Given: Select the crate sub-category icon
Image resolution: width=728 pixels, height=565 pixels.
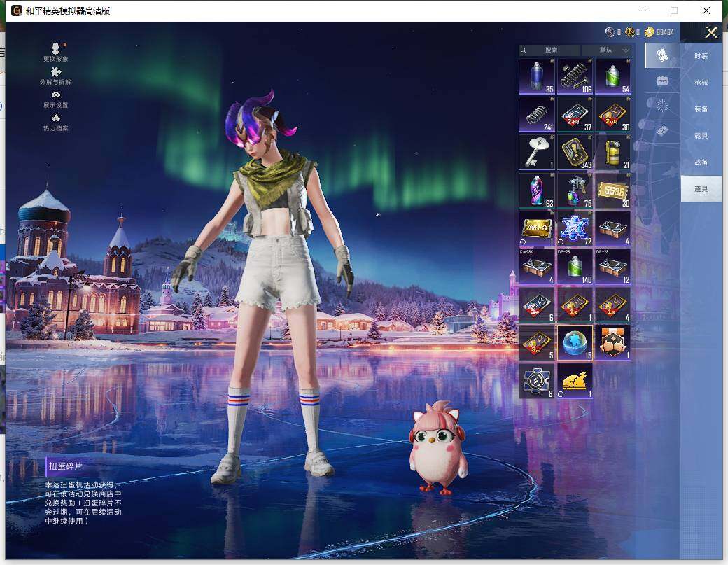Looking at the screenshot, I should pos(662,81).
